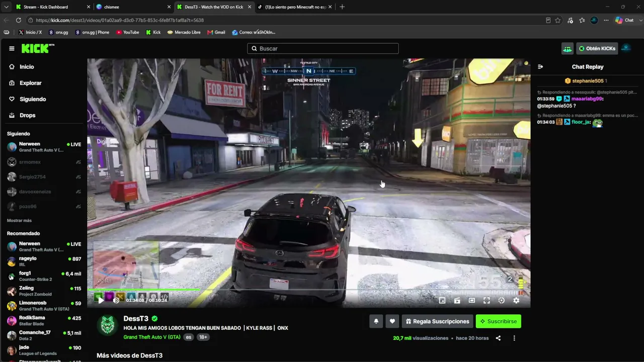Viewport: 644px width, 362px height.
Task: Go to Inicio in the sidebar
Action: pyautogui.click(x=27, y=67)
